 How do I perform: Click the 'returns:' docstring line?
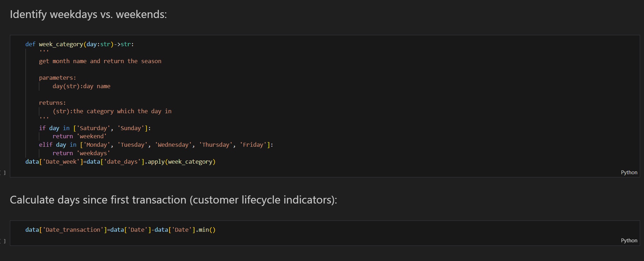pos(52,103)
